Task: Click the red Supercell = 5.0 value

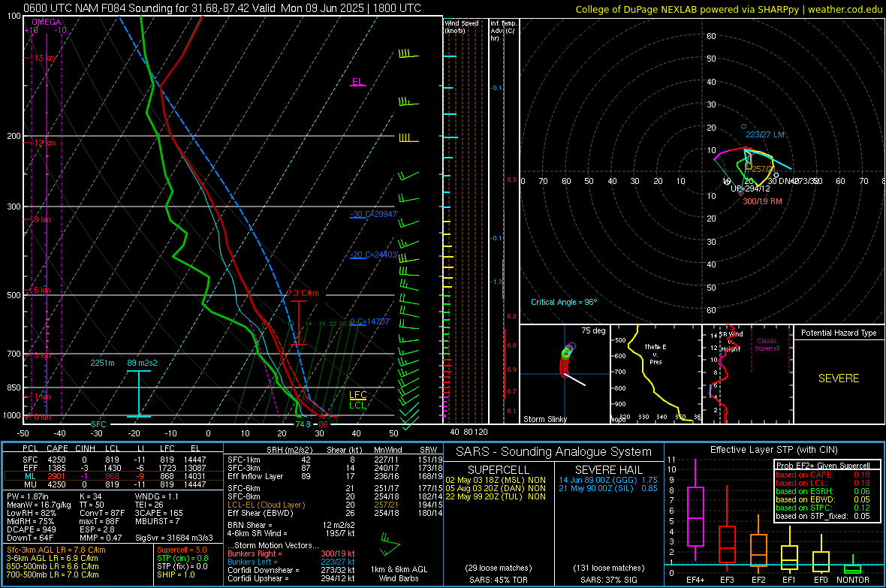Action: tap(182, 550)
